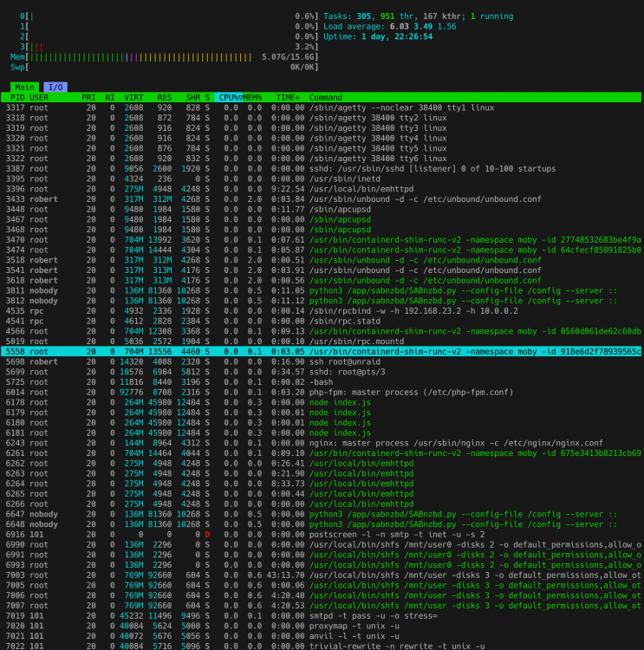644x650 pixels.
Task: Select process 3318 agetty tty2 row
Action: click(321, 118)
